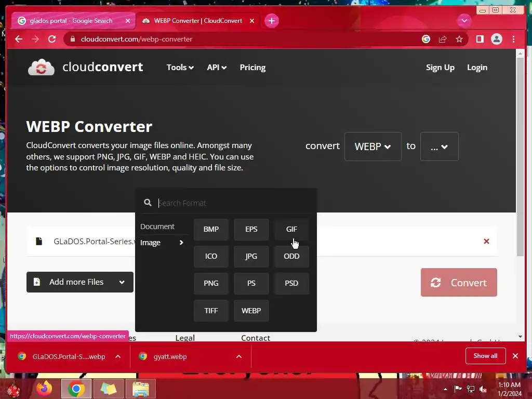Viewport: 532px width, 399px height.
Task: Click the Contact footer link
Action: pos(256,338)
